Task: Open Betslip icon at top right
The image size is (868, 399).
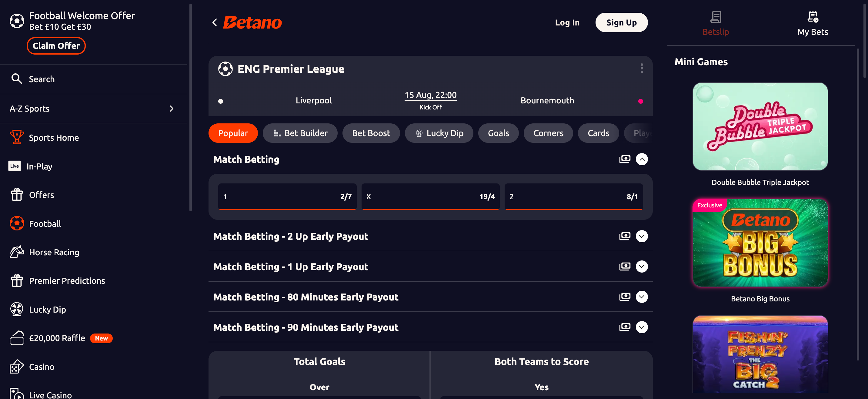Action: (715, 17)
